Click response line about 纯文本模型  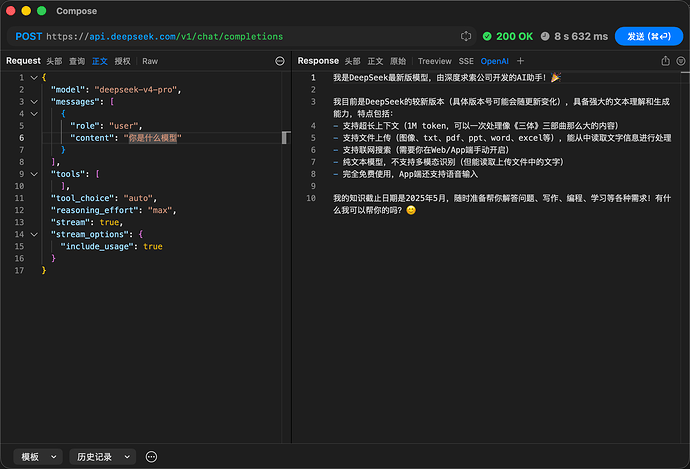tap(448, 162)
